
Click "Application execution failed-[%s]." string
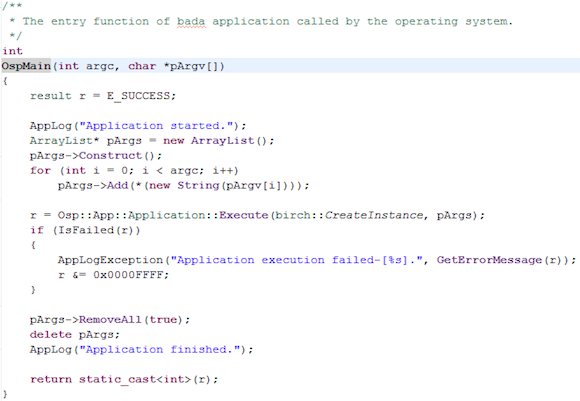click(296, 260)
